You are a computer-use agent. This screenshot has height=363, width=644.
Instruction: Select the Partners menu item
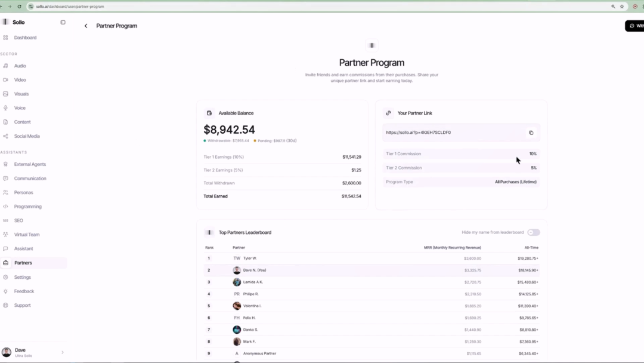(33, 263)
